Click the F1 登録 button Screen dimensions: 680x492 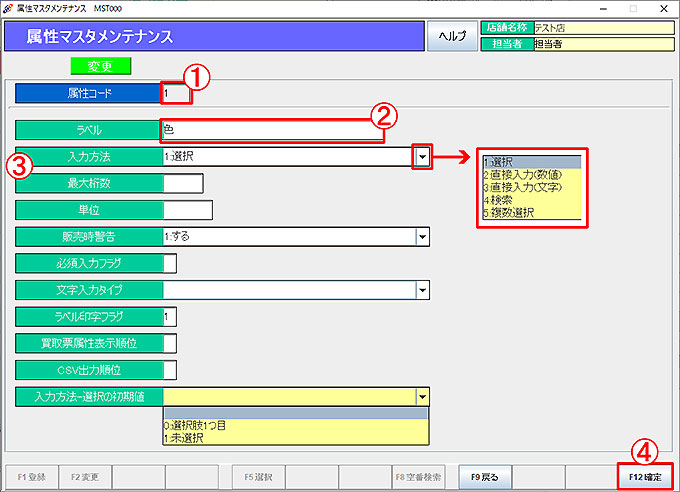32,477
